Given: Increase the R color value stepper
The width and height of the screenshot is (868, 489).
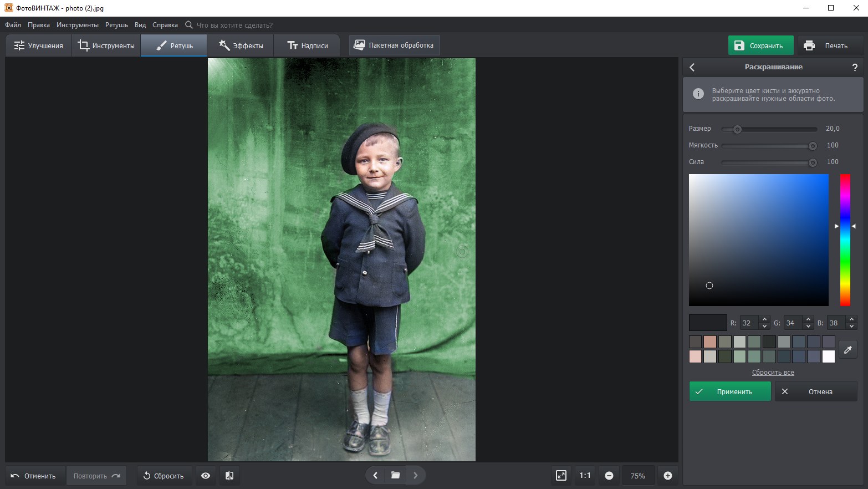Looking at the screenshot, I should (764, 319).
